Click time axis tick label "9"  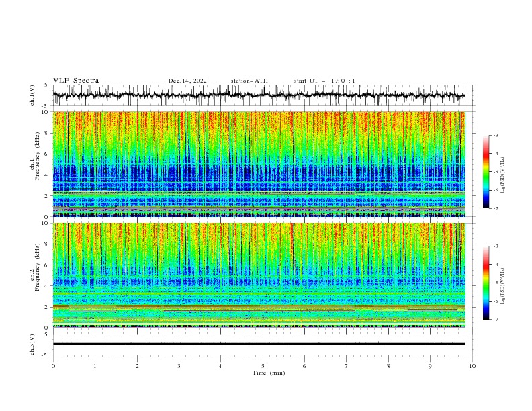430,366
